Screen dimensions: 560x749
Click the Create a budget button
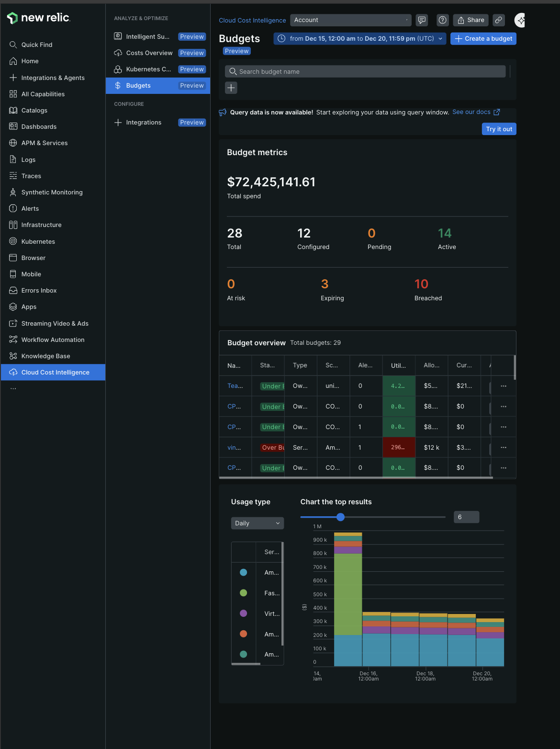tap(483, 39)
